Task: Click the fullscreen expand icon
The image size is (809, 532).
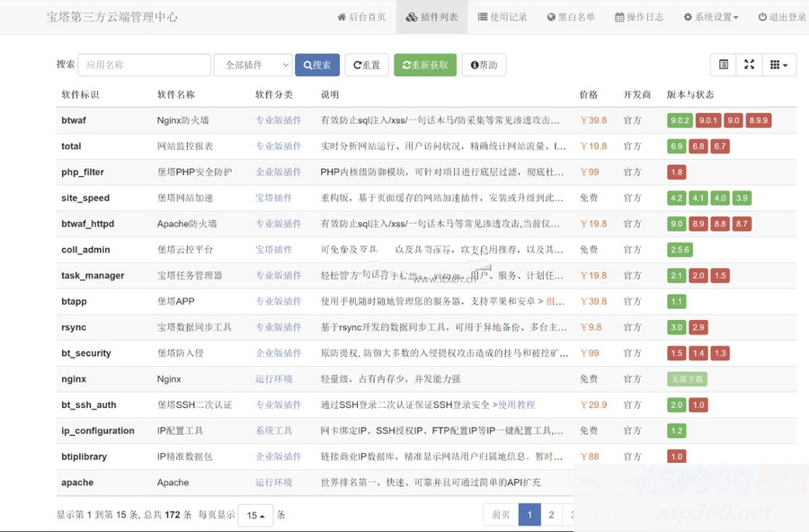Action: pos(750,65)
